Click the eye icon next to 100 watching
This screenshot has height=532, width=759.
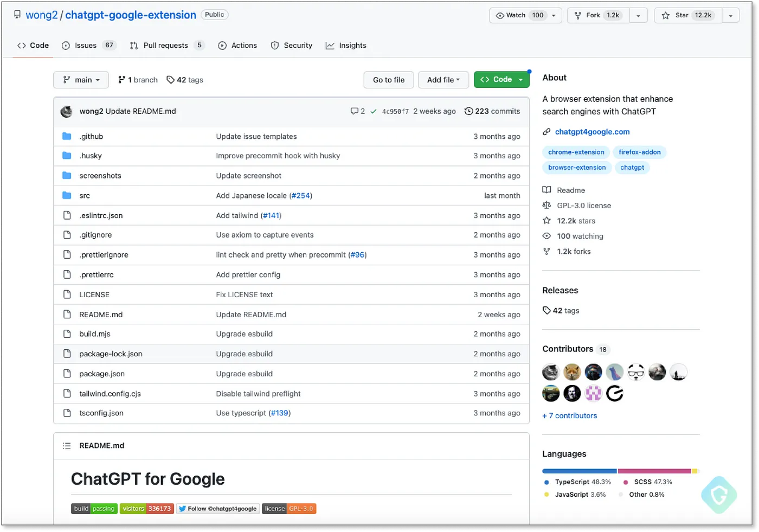[546, 236]
